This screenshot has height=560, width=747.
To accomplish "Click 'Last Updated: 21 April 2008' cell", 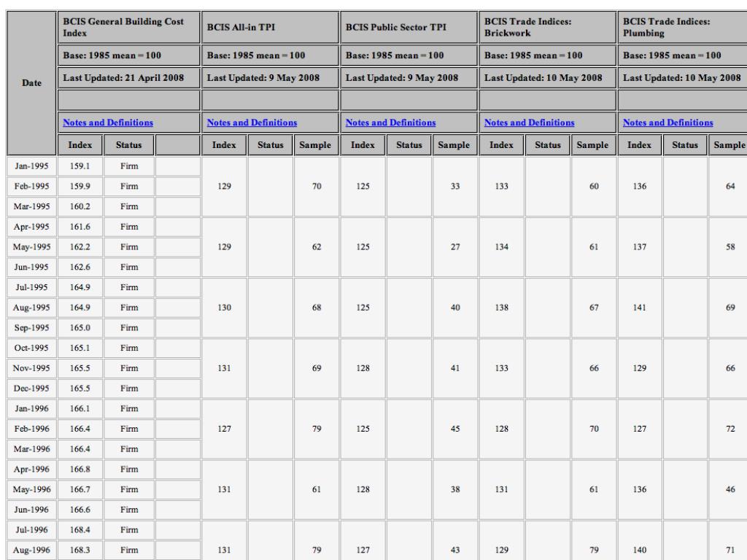I will (128, 77).
